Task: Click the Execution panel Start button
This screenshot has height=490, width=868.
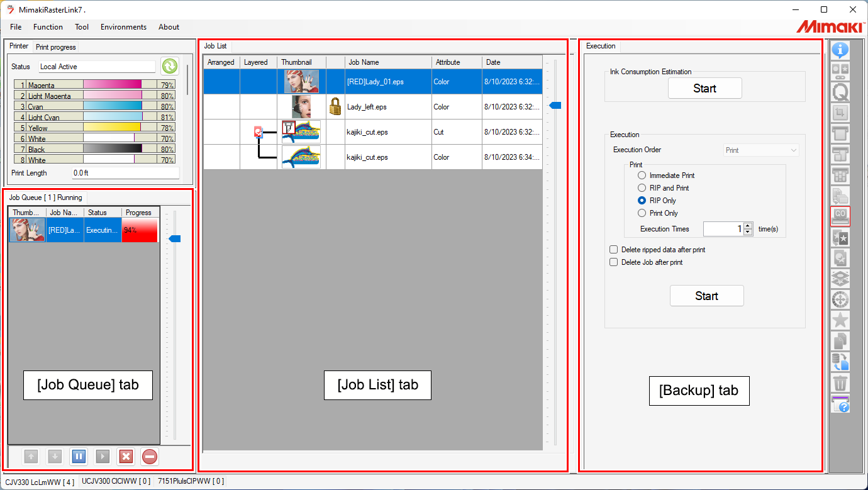Action: (x=706, y=296)
